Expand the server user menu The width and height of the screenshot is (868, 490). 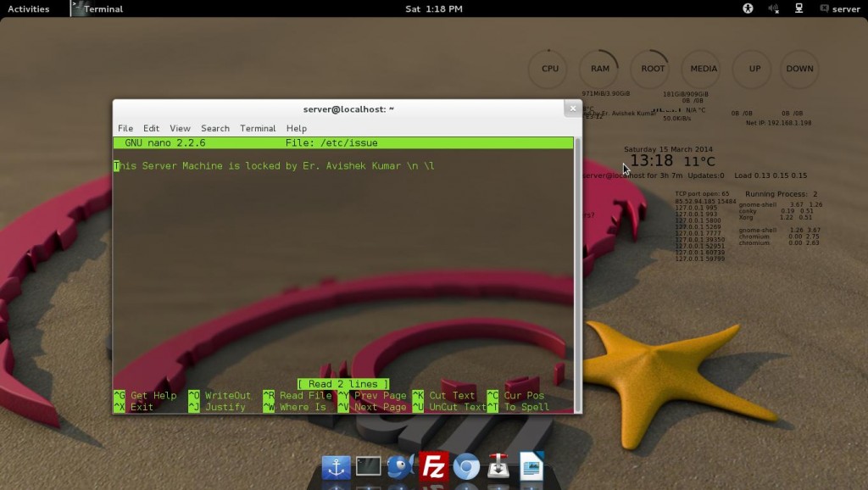(839, 8)
